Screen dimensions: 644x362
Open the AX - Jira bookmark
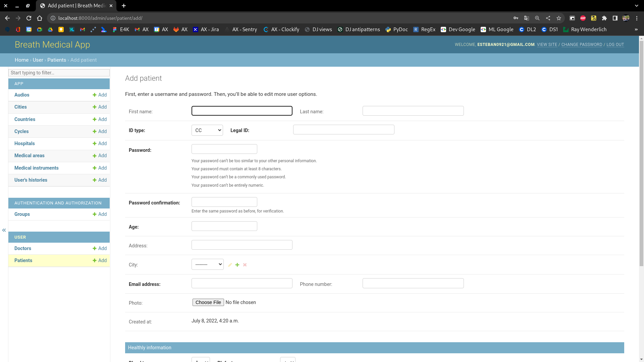206,29
